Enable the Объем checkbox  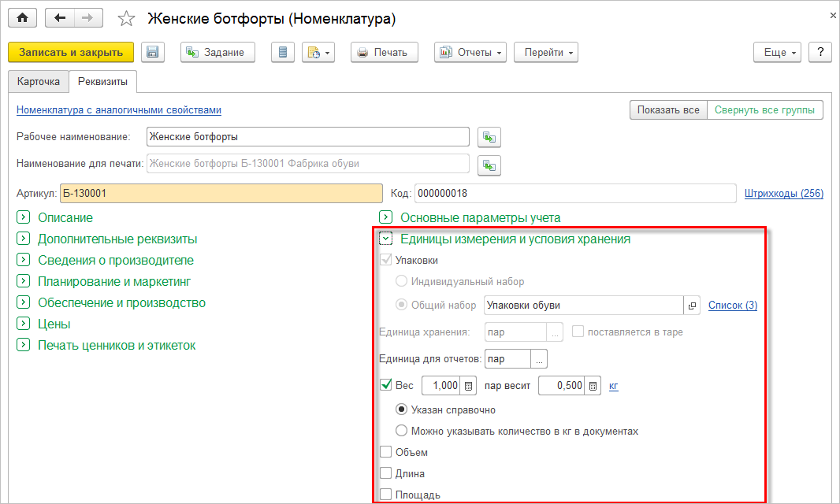pyautogui.click(x=386, y=452)
